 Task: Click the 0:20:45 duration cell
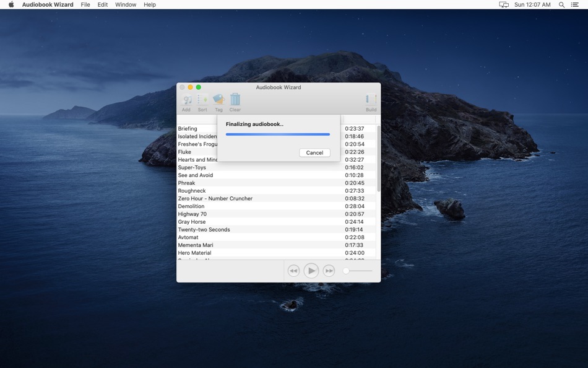click(x=355, y=183)
